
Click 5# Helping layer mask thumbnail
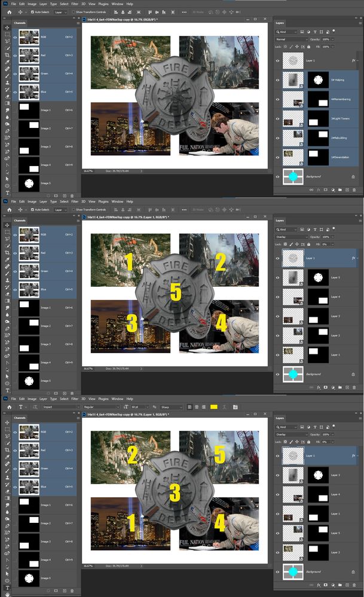click(x=318, y=80)
